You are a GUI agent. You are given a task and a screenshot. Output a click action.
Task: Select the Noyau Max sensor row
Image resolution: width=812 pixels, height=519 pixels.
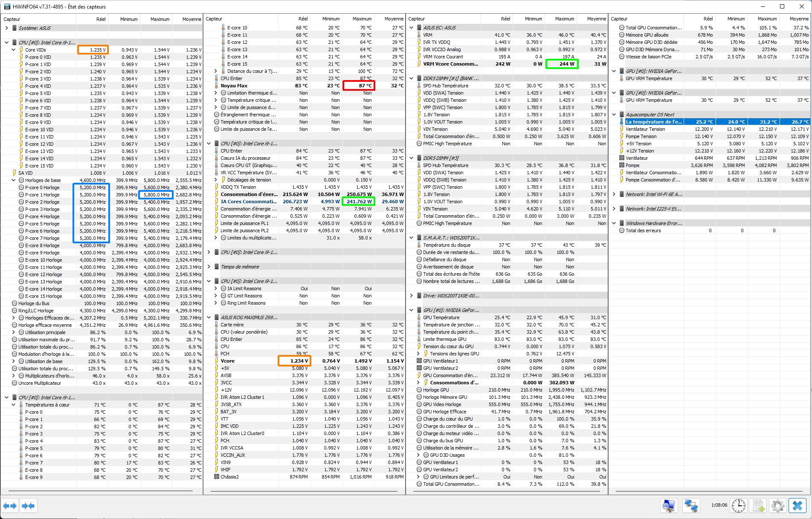pos(234,86)
